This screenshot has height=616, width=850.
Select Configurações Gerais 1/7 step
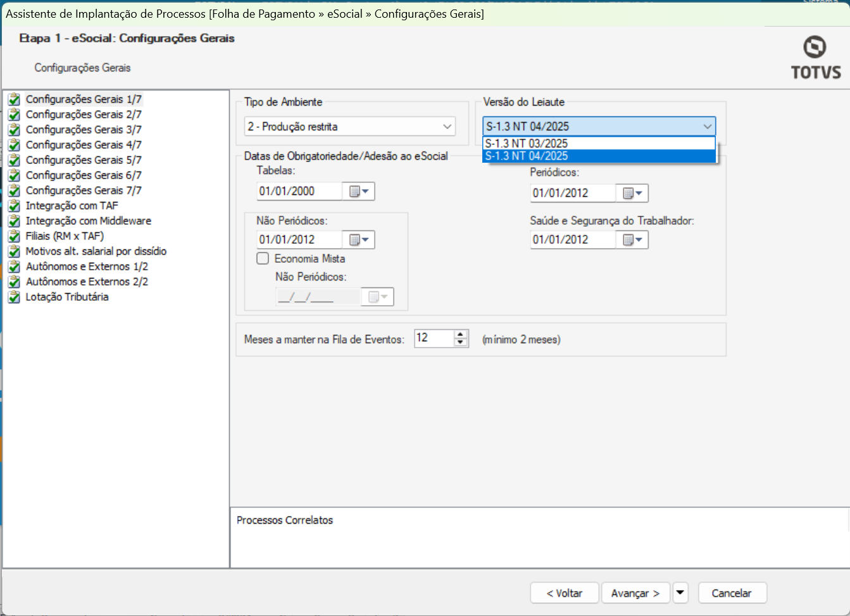[84, 99]
